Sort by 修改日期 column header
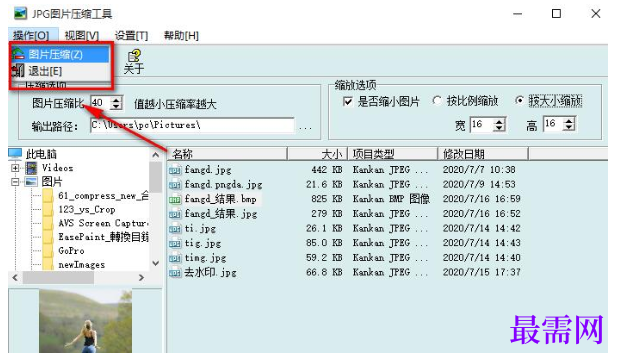622x361 pixels. 483,154
